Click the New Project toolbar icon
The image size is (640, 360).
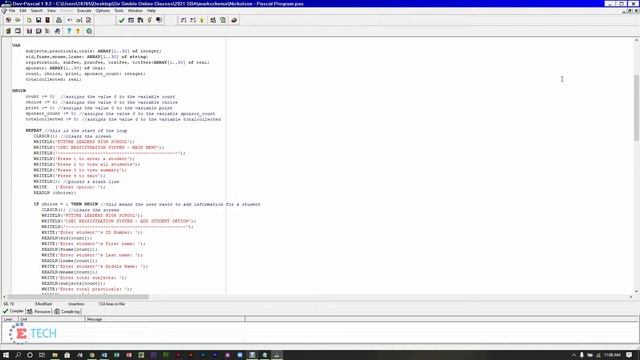[x=8, y=20]
